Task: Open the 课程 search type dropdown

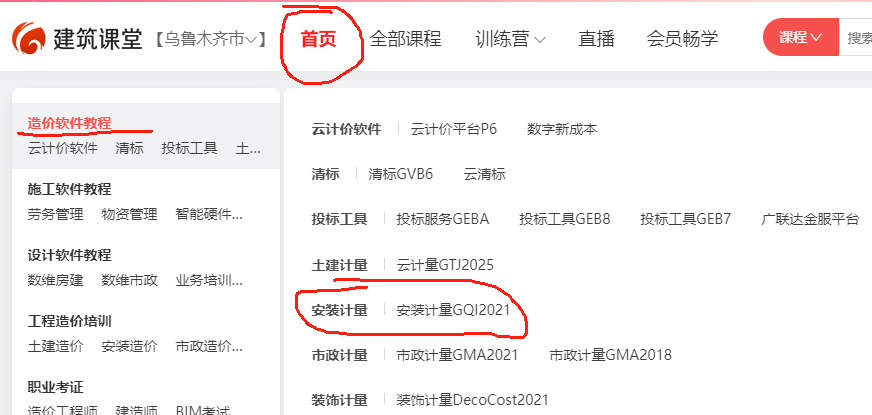Action: pyautogui.click(x=801, y=37)
